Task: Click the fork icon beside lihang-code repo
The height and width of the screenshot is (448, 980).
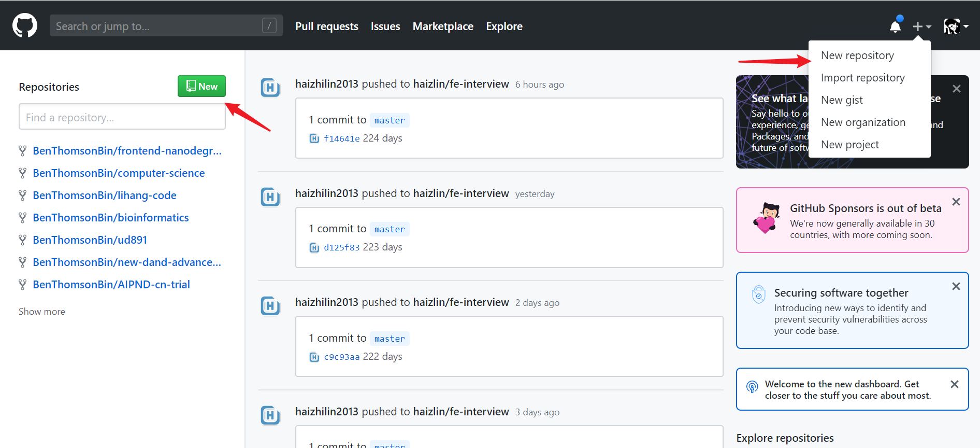Action: pos(22,195)
